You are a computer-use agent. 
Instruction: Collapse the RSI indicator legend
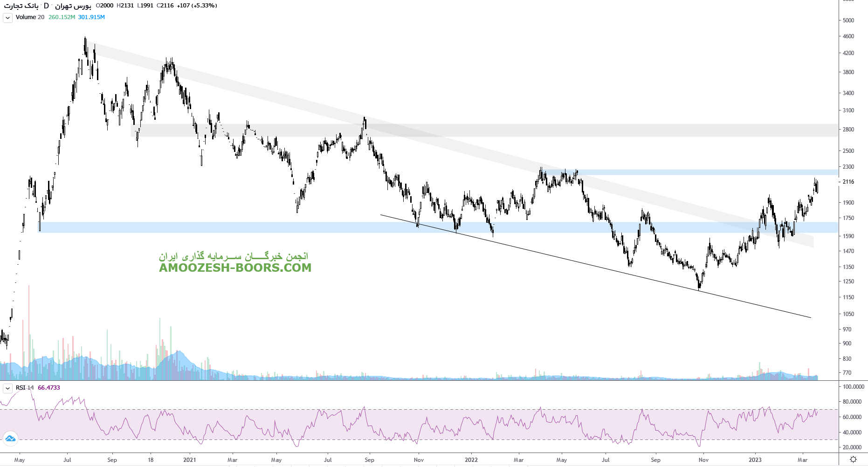7,388
